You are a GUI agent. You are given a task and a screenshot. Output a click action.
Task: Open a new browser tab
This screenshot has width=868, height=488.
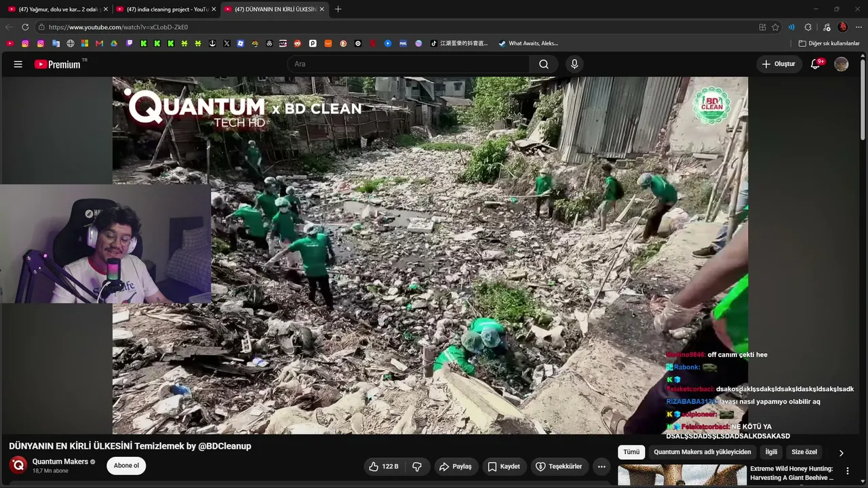338,9
